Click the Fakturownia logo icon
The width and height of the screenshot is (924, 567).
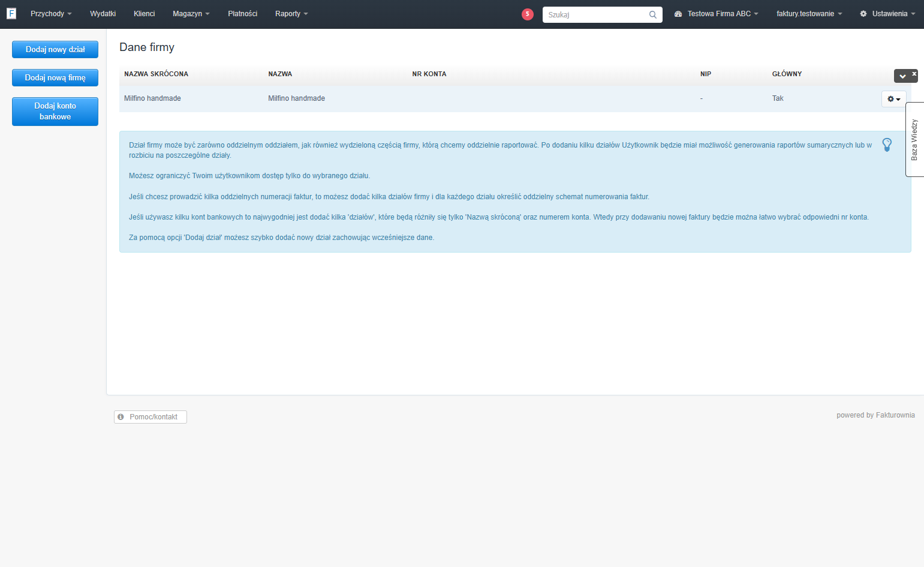point(11,13)
